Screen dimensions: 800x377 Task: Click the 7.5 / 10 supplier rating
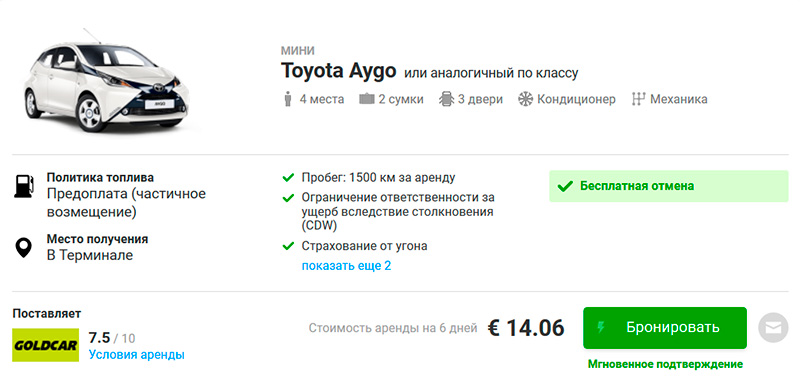pos(112,338)
